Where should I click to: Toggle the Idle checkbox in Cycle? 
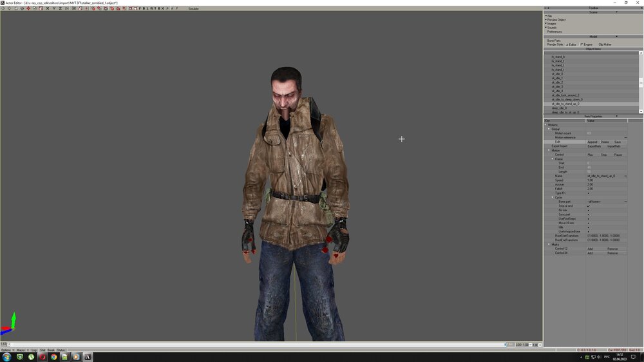(x=589, y=227)
